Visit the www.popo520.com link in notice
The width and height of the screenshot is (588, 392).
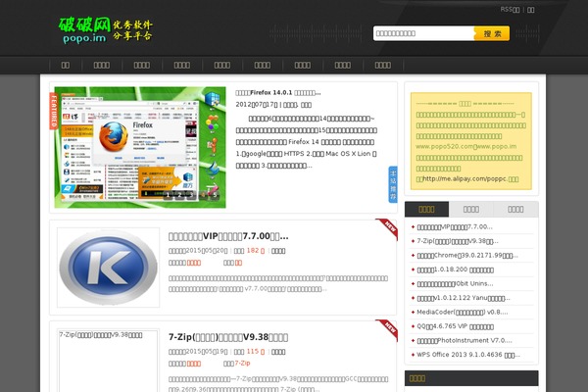[x=444, y=147]
